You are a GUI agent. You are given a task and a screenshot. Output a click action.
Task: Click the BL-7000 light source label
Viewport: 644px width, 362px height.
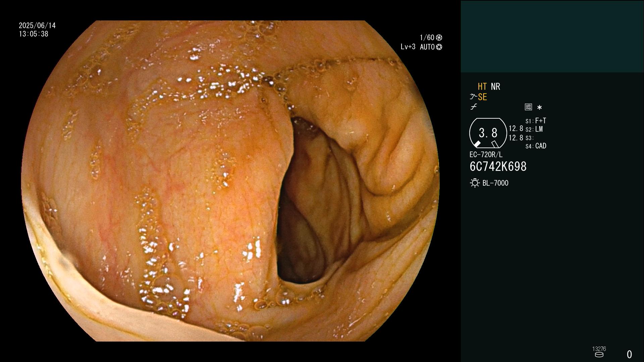click(495, 183)
